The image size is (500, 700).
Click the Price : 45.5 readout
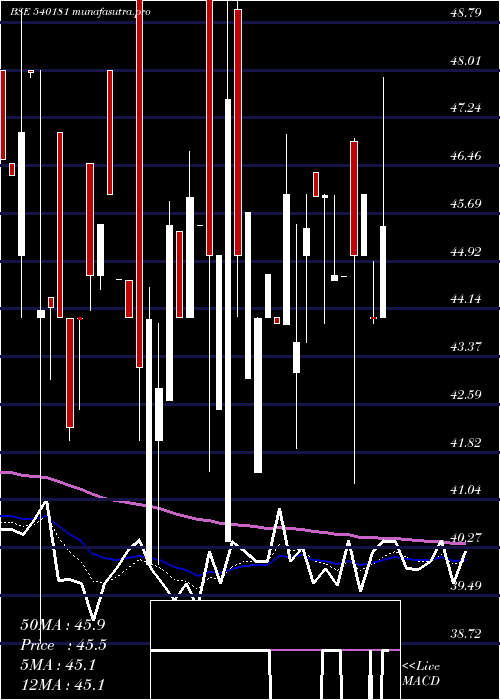click(x=63, y=645)
